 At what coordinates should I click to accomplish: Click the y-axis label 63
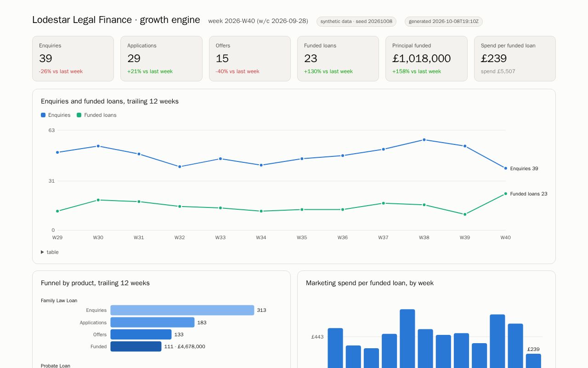point(51,130)
